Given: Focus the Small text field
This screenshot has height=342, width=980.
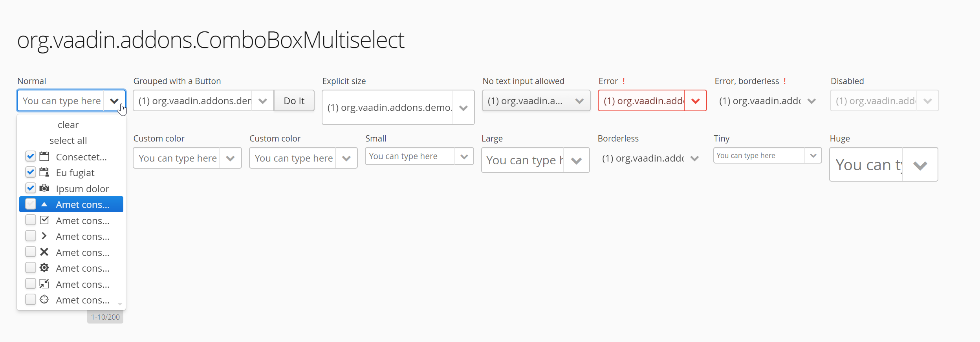Looking at the screenshot, I should click(410, 156).
